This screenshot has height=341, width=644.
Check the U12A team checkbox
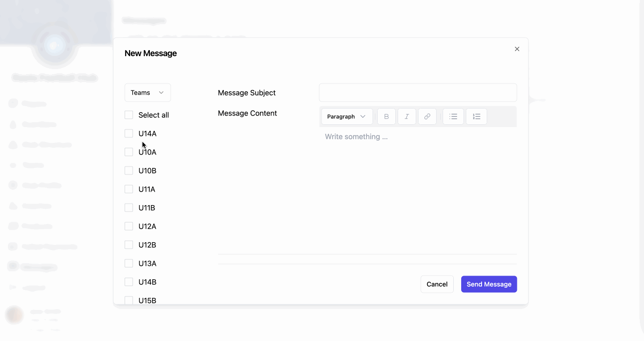tap(129, 226)
